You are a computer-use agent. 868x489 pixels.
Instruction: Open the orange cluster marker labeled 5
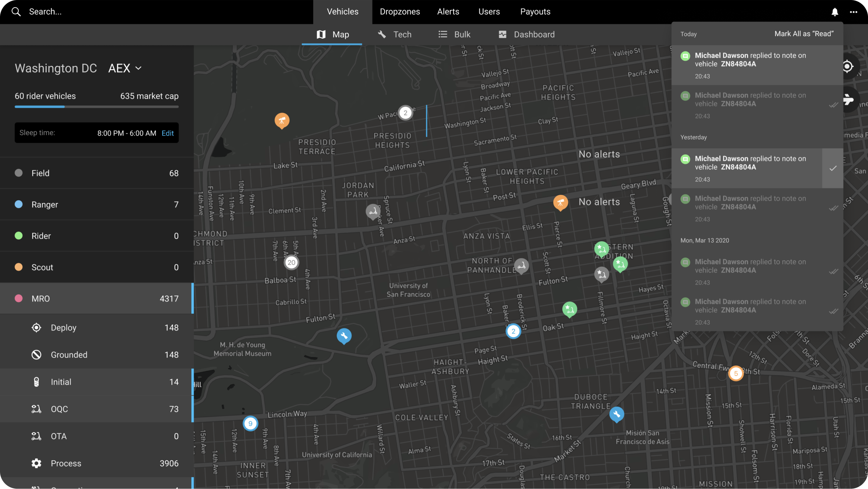click(736, 373)
